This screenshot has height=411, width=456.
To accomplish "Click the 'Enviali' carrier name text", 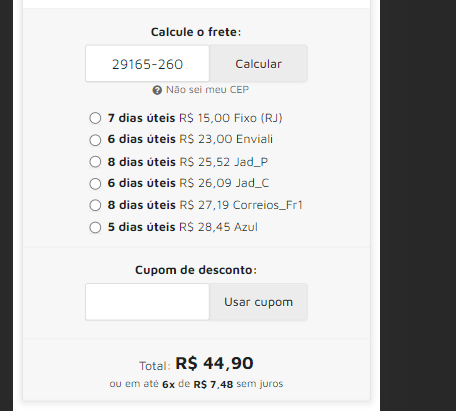I will (254, 139).
